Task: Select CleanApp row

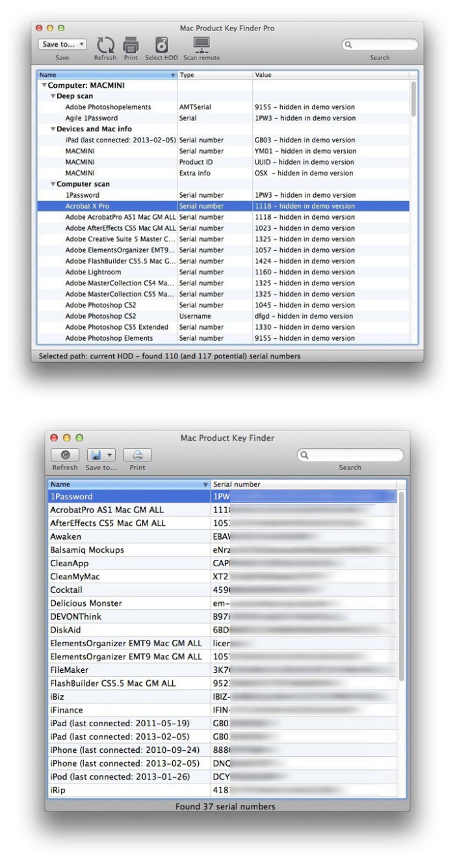Action: [x=223, y=563]
